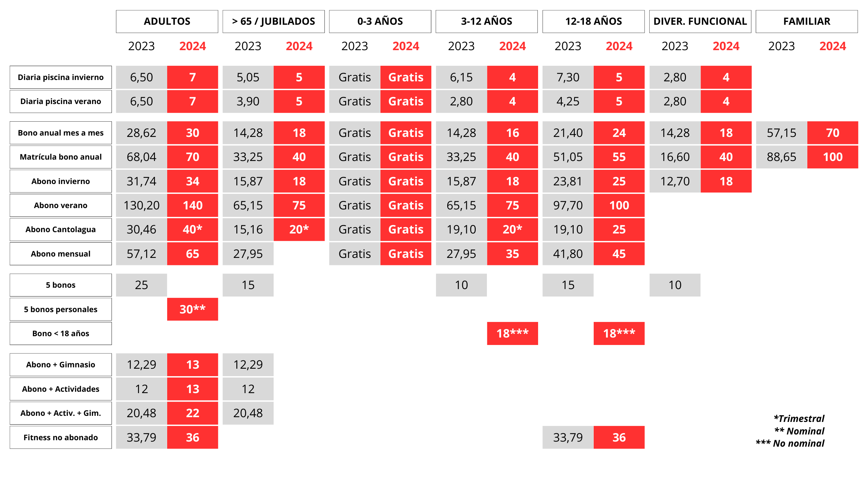Click the 0-3 AÑOS column header
This screenshot has height=488, width=868.
pyautogui.click(x=380, y=21)
